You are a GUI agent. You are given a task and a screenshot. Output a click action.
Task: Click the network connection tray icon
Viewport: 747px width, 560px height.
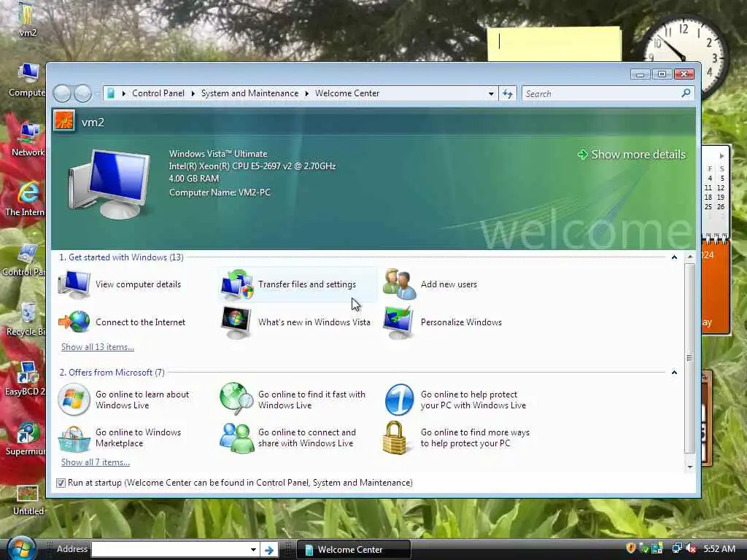(x=676, y=548)
